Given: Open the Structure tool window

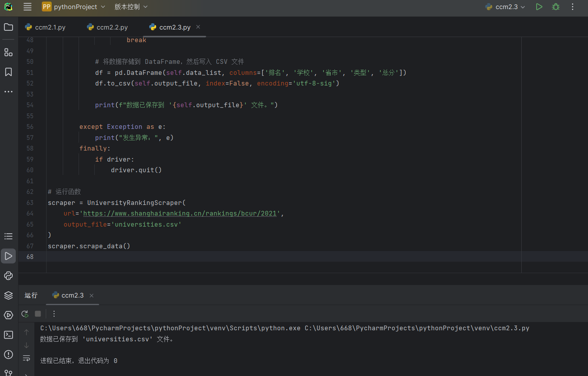Looking at the screenshot, I should pyautogui.click(x=8, y=52).
